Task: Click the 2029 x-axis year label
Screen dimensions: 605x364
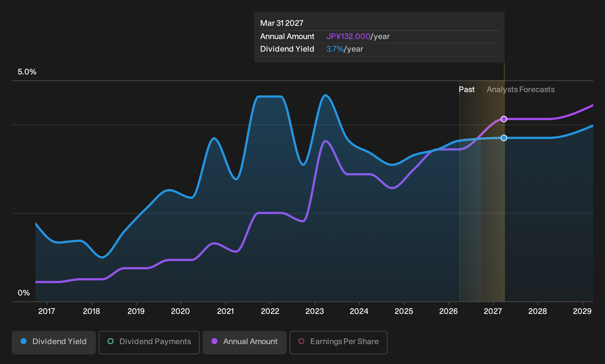Action: 582,311
